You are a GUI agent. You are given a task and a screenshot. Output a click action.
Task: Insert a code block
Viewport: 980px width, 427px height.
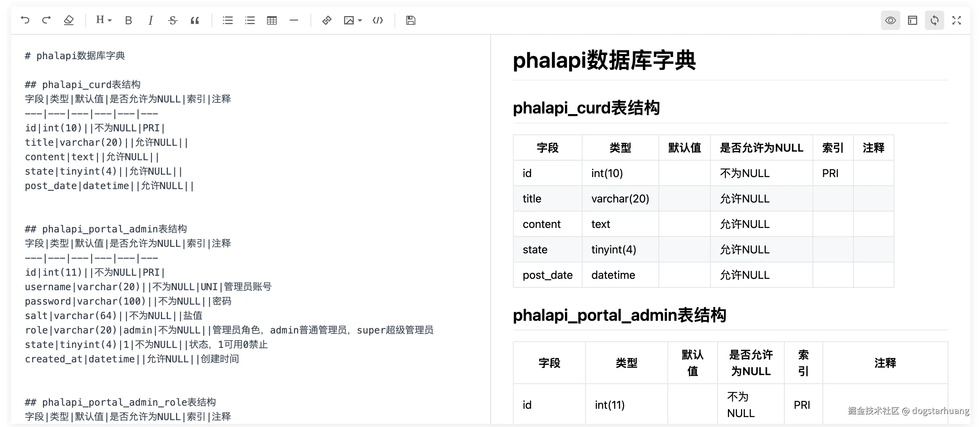(x=378, y=21)
